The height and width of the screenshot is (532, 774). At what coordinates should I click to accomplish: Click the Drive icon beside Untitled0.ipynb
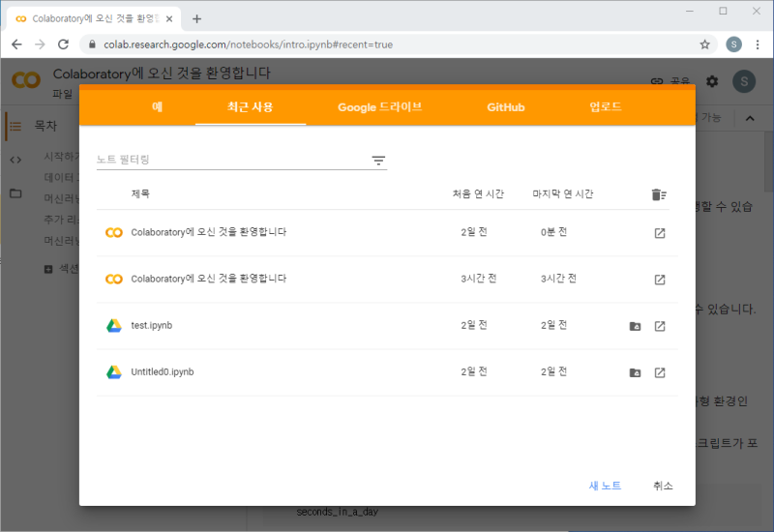[114, 371]
